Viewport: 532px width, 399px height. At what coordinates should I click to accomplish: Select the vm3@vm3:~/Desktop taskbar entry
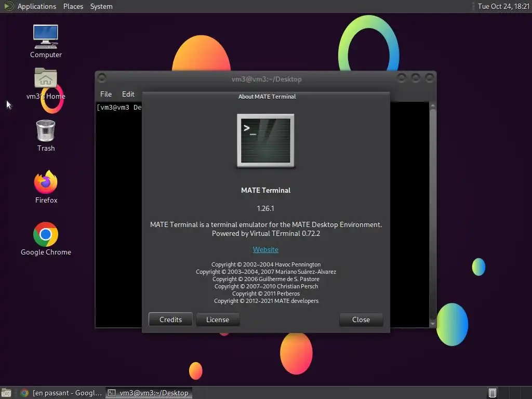pyautogui.click(x=149, y=393)
